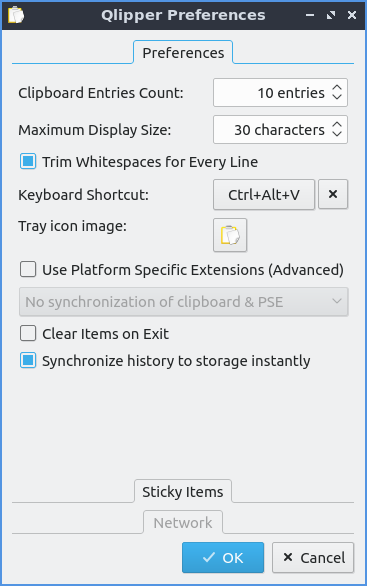
Task: Maximize the Qlipper Preferences window
Action: (x=331, y=15)
